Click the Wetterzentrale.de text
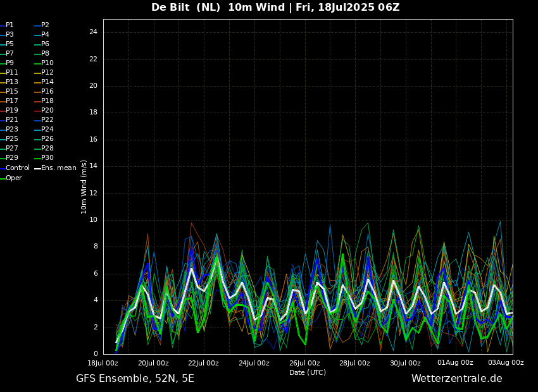This screenshot has width=538, height=392. pyautogui.click(x=456, y=379)
